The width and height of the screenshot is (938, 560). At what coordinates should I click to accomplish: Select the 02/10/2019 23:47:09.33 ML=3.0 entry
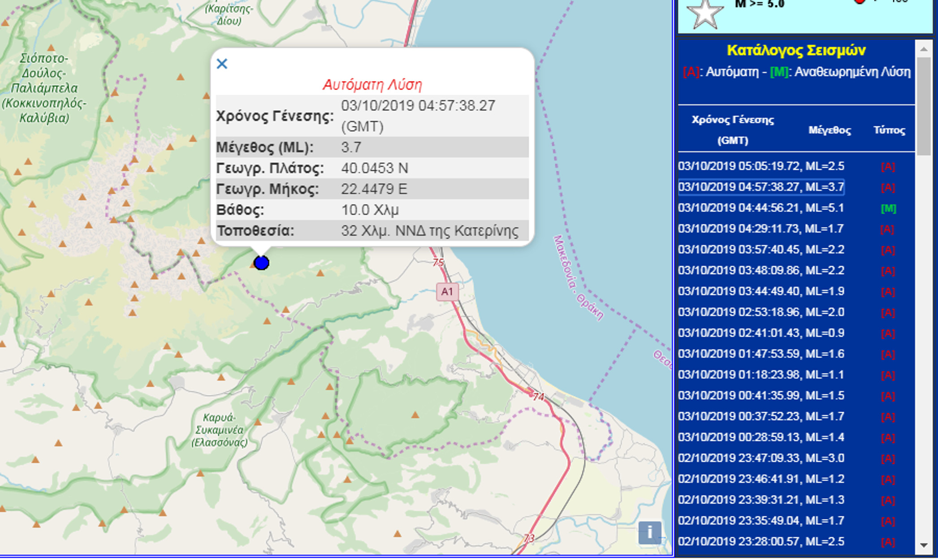point(761,458)
